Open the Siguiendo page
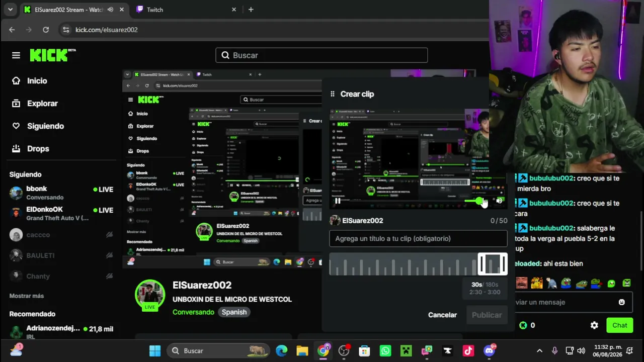Viewport: 644px width, 362px height. click(x=38, y=126)
